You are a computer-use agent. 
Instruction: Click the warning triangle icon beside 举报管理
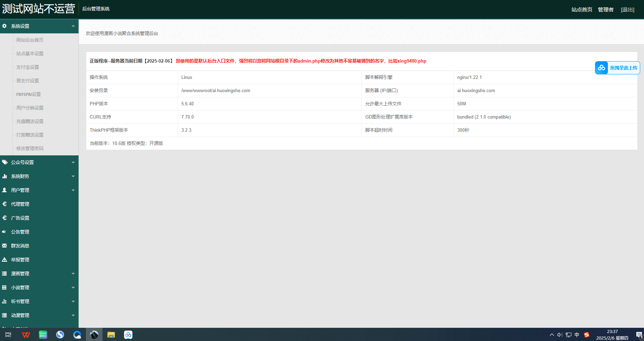[5, 260]
